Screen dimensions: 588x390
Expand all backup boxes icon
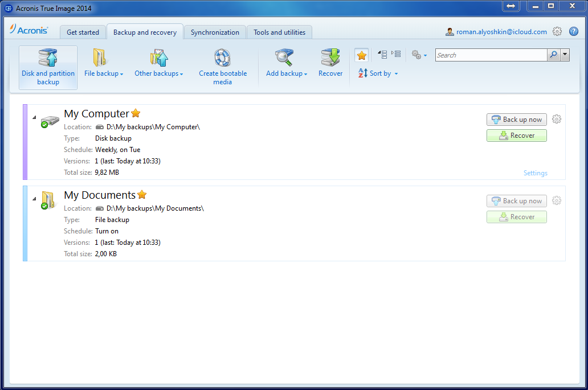396,54
